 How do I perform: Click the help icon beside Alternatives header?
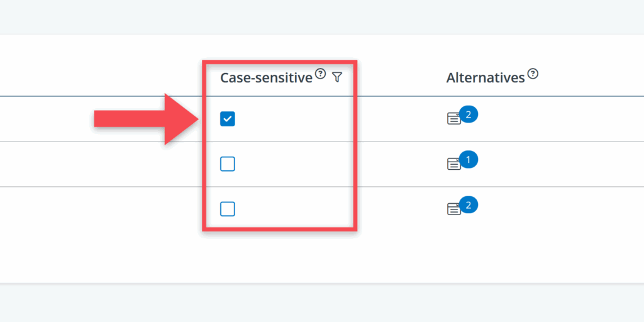pyautogui.click(x=533, y=74)
